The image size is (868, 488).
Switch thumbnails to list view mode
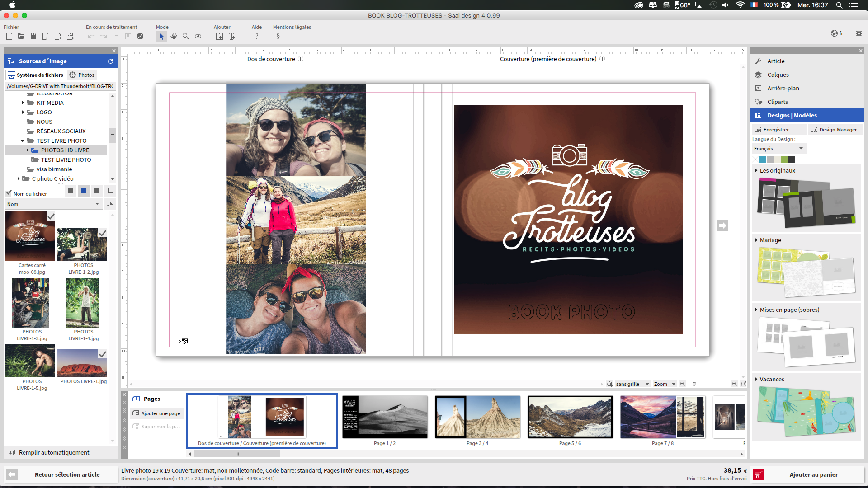click(x=110, y=191)
